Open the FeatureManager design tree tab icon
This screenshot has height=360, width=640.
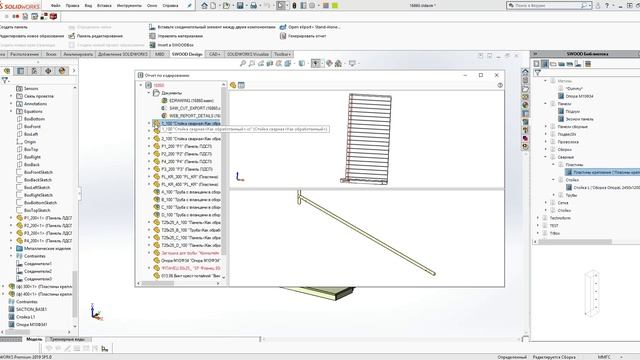coord(7,71)
